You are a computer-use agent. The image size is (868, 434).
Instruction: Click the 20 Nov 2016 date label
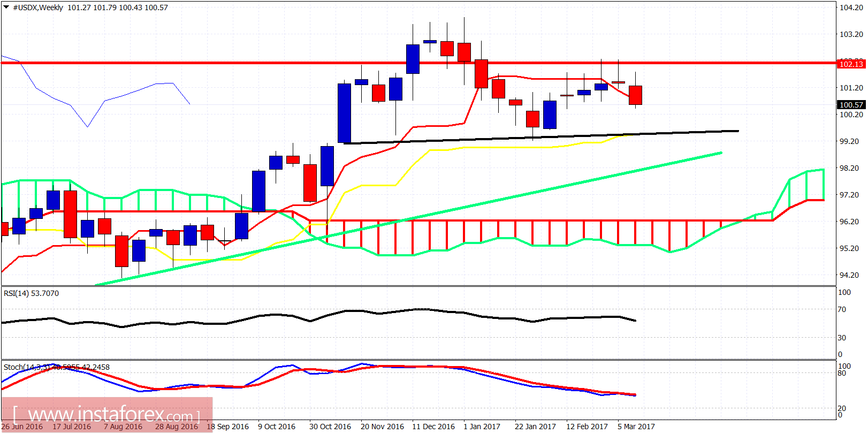[382, 427]
